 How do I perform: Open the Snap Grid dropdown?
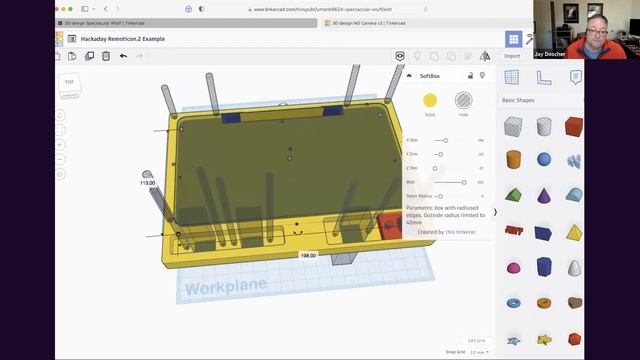[x=479, y=352]
